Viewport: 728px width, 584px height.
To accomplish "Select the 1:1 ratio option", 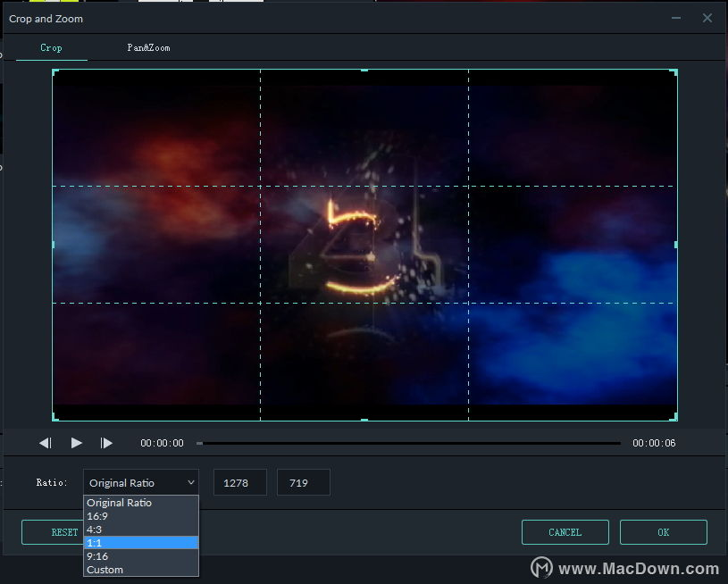I will tap(141, 543).
